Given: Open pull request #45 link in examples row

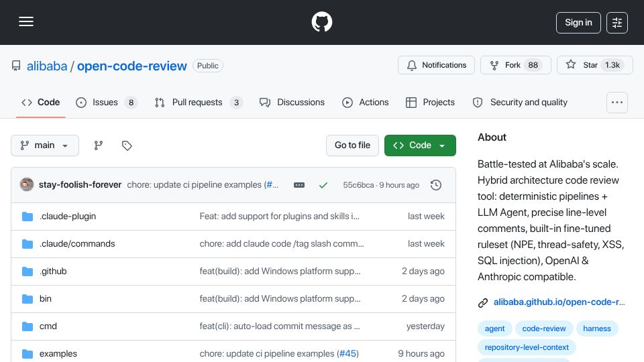Looking at the screenshot, I should click(348, 354).
